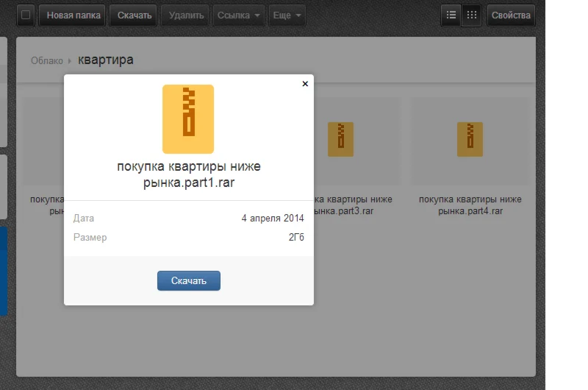Select part3.rar archive icon
Image resolution: width=588 pixels, height=390 pixels.
[340, 139]
